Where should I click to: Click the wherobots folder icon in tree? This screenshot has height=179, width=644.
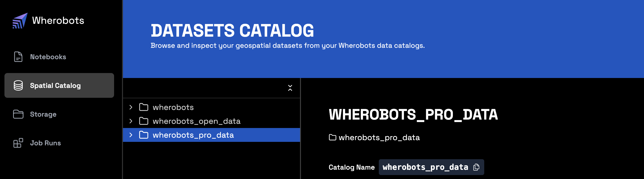tap(144, 107)
